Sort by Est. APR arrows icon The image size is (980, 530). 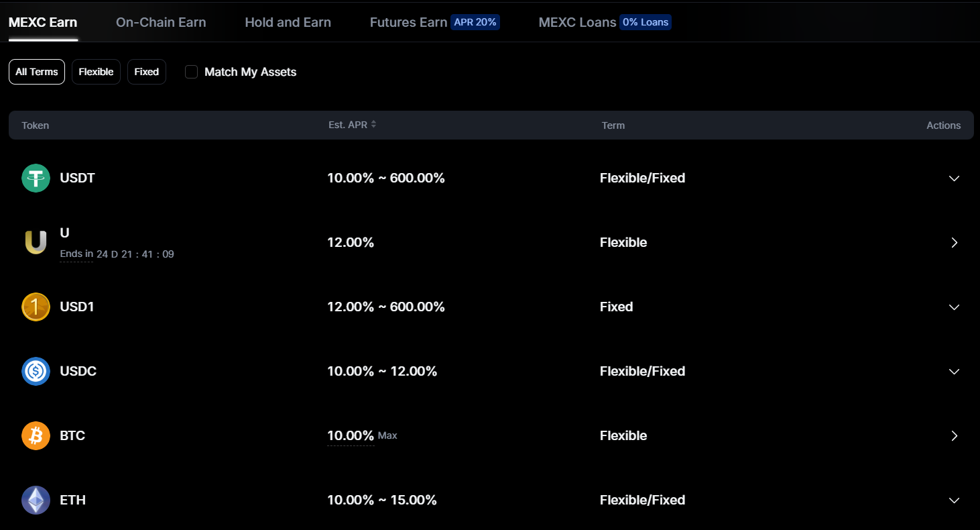[x=373, y=125]
